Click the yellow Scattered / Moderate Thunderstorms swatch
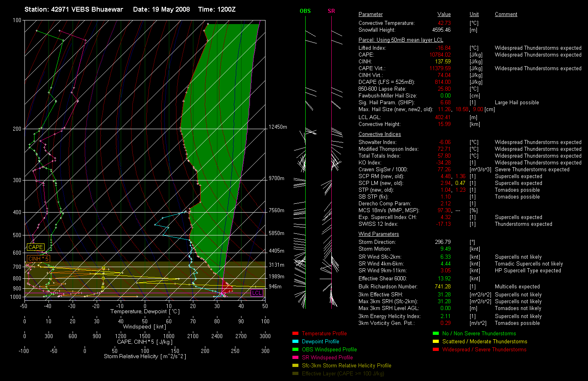Screen dimensions: 588x381 pos(436,341)
